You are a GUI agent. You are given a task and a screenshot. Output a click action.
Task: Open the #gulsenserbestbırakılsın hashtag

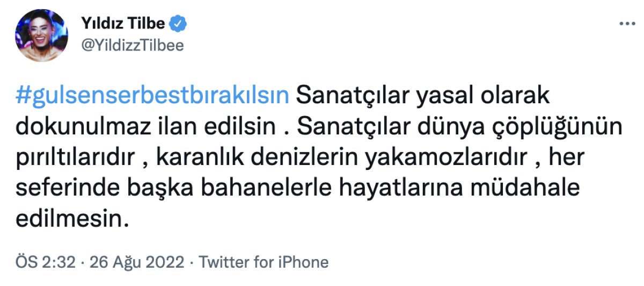tap(153, 96)
